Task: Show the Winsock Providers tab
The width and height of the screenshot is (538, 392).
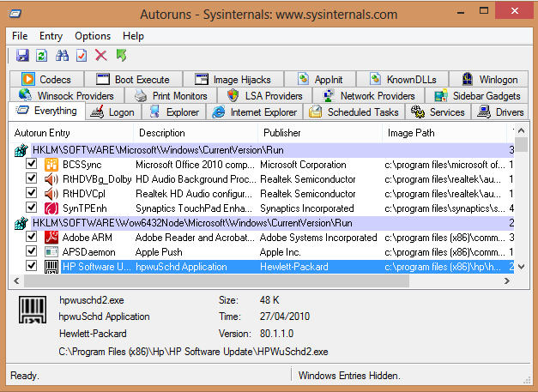Action: [67, 95]
